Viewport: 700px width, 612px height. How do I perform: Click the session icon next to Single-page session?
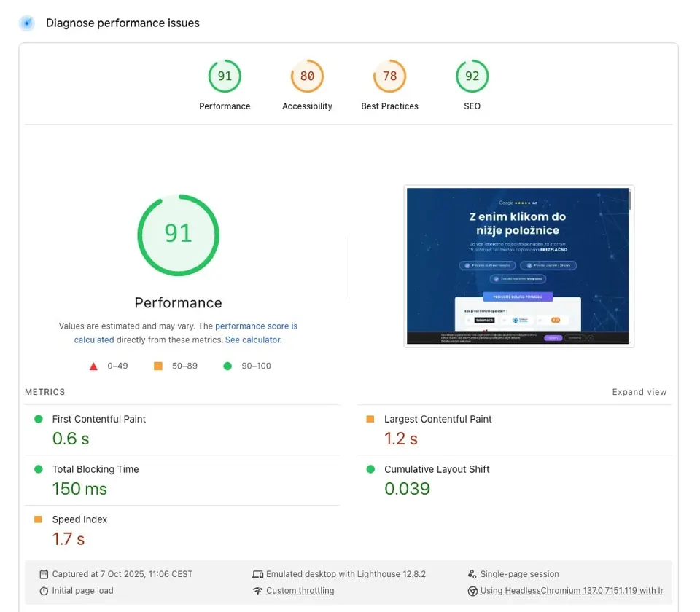pos(472,574)
